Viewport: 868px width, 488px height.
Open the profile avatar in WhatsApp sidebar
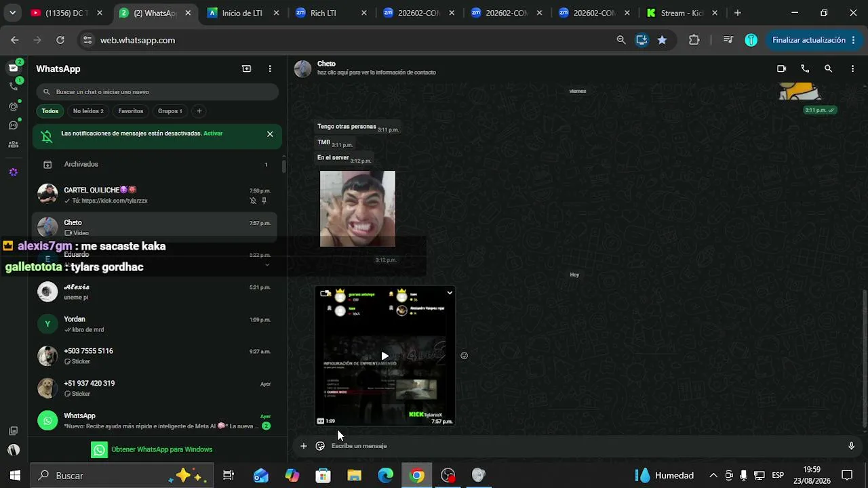point(14,449)
